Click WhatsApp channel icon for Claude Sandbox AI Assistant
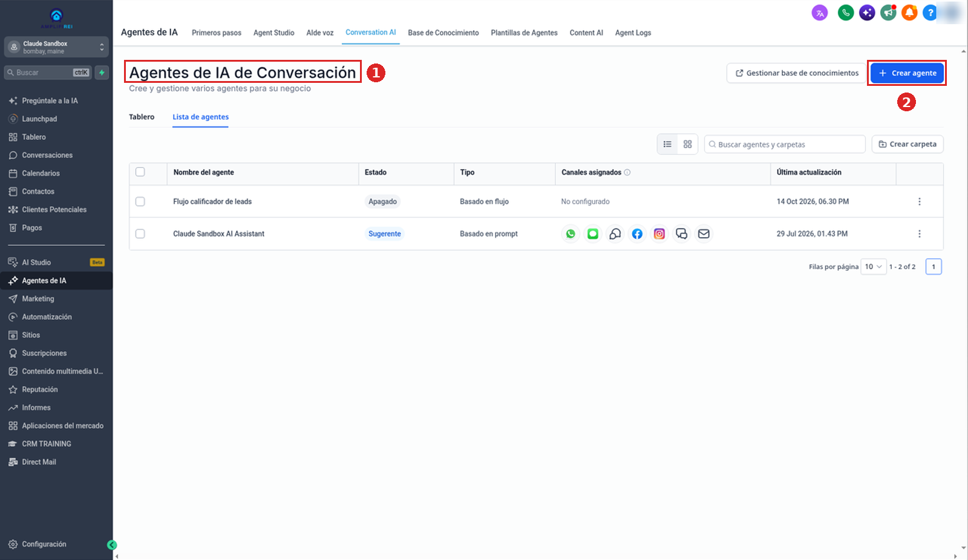Viewport: 968px width, 560px height. click(x=571, y=234)
